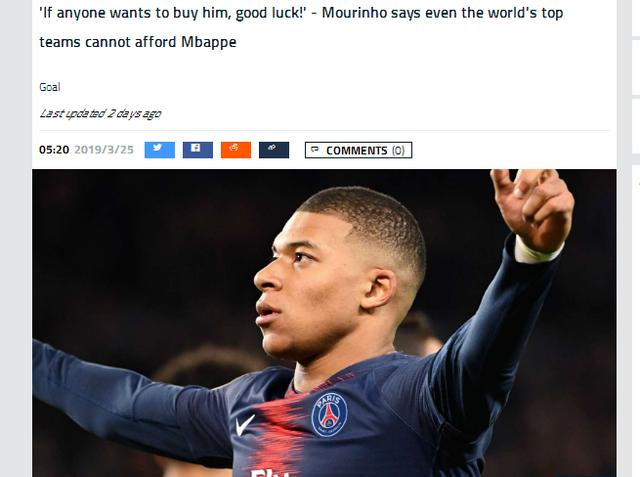Copy the article link with chain icon
640x477 pixels.
click(274, 150)
